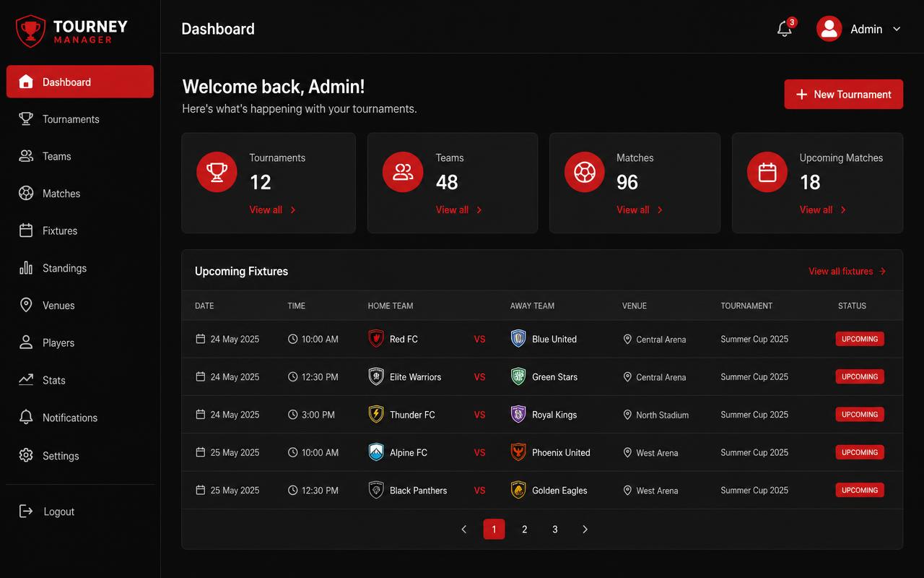The image size is (924, 578).
Task: Click the Tourney Manager trophy shield logo
Action: pos(30,31)
